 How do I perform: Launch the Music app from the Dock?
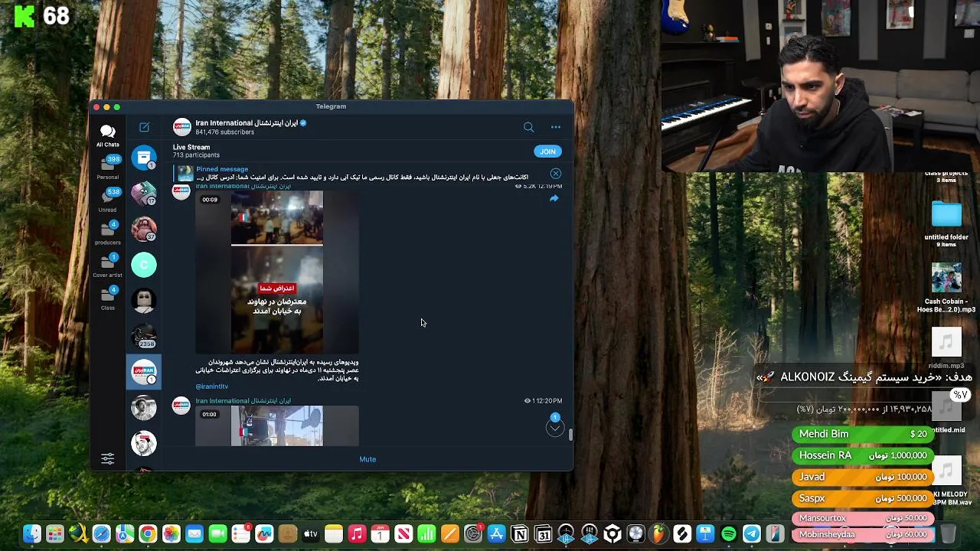click(x=357, y=534)
